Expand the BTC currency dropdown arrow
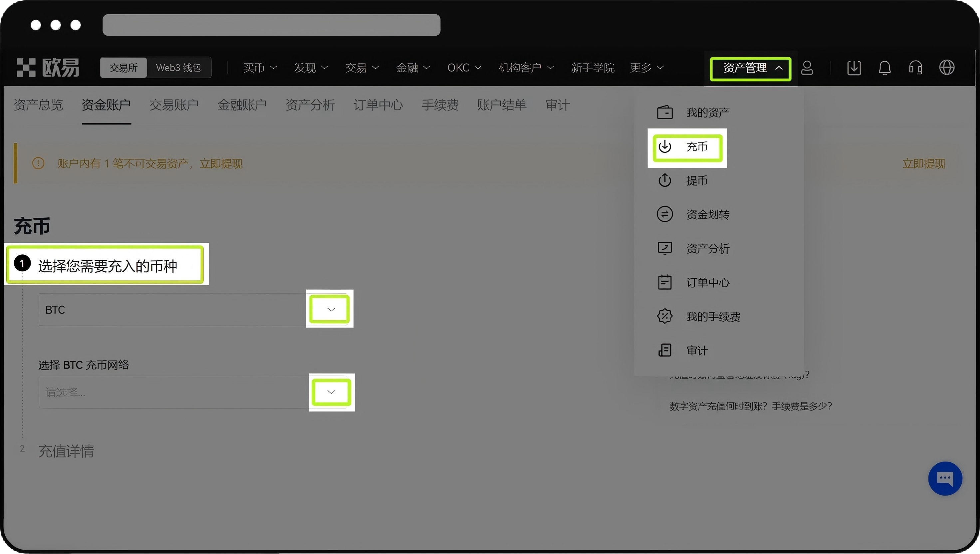The image size is (980, 554). 331,309
